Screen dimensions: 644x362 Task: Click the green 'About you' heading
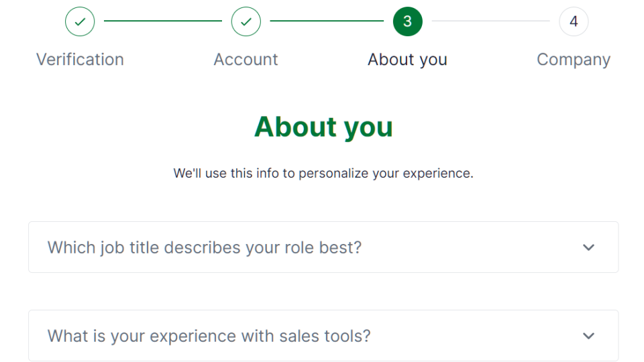(x=323, y=127)
